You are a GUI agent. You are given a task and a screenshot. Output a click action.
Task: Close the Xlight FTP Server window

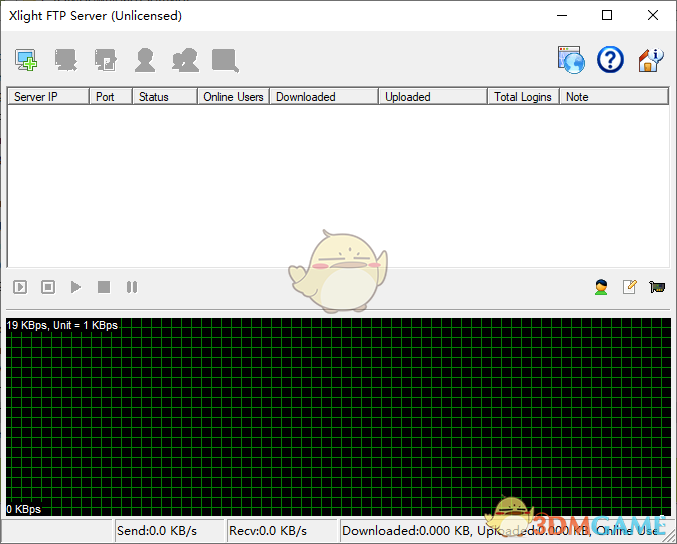tap(653, 16)
